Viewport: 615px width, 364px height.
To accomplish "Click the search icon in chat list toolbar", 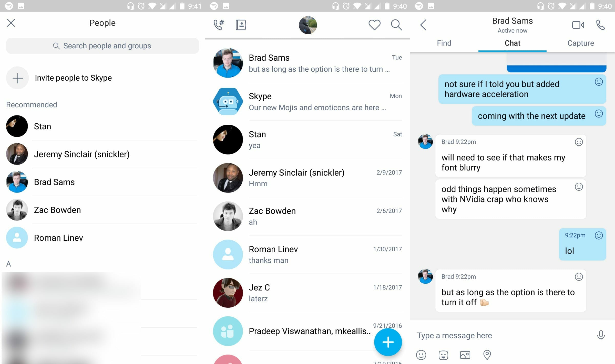I will click(396, 24).
